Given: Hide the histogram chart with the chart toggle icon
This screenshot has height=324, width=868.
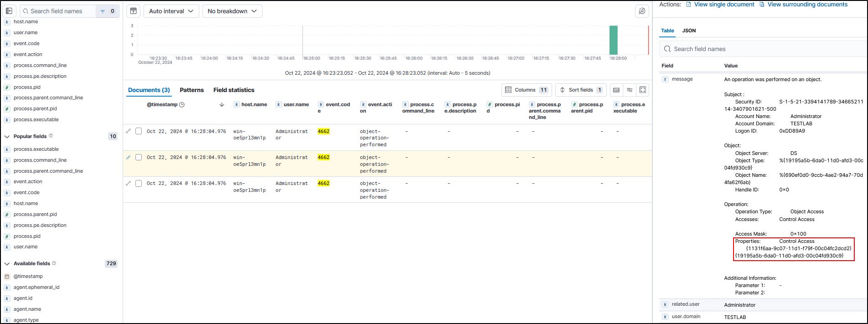Looking at the screenshot, I should 133,11.
